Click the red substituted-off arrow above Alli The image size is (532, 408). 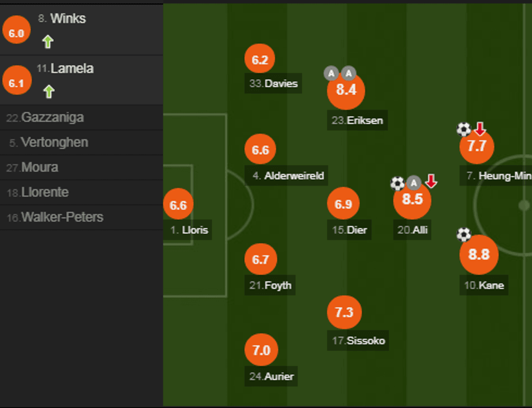tap(431, 181)
